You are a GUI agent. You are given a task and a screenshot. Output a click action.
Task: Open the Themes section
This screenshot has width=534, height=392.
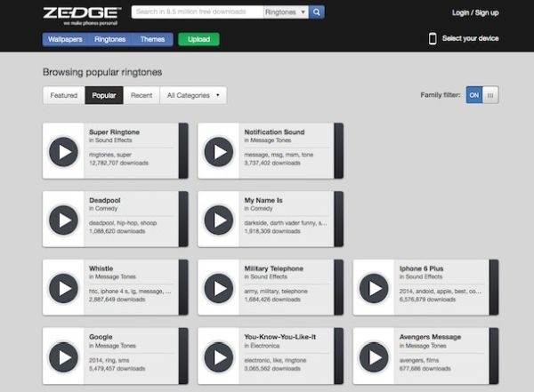click(x=152, y=39)
